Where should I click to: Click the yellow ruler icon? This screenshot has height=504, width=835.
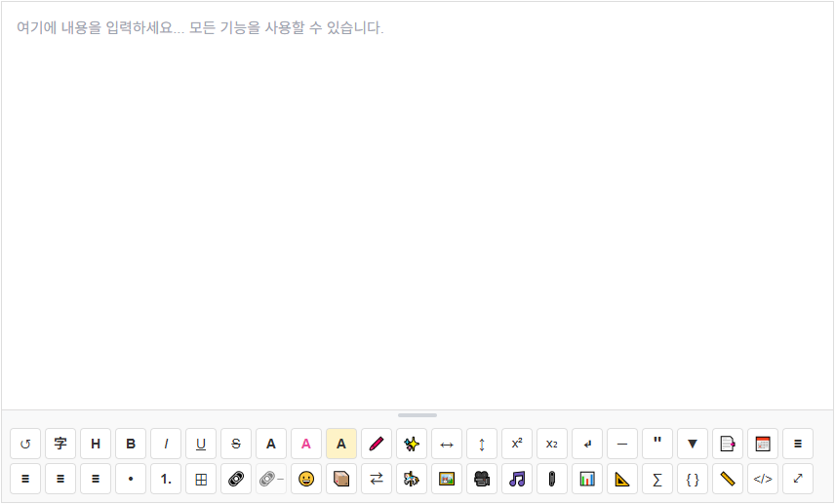tap(728, 479)
